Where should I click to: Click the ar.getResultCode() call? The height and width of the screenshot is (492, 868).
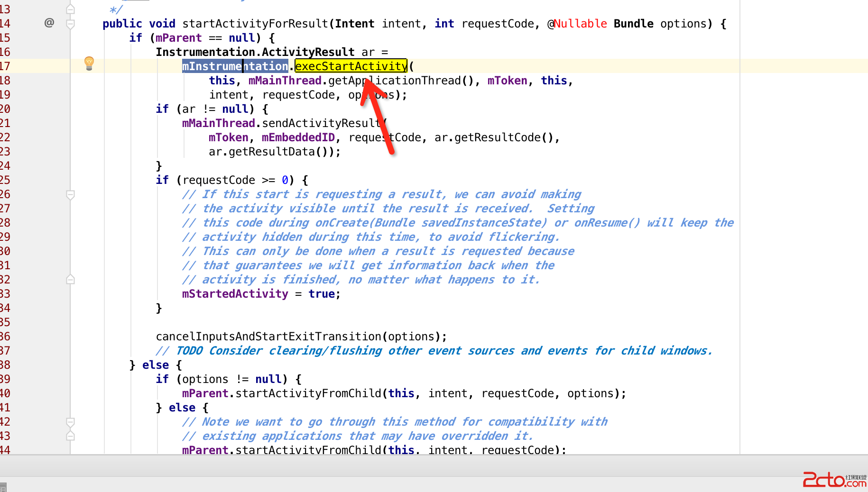pyautogui.click(x=494, y=137)
